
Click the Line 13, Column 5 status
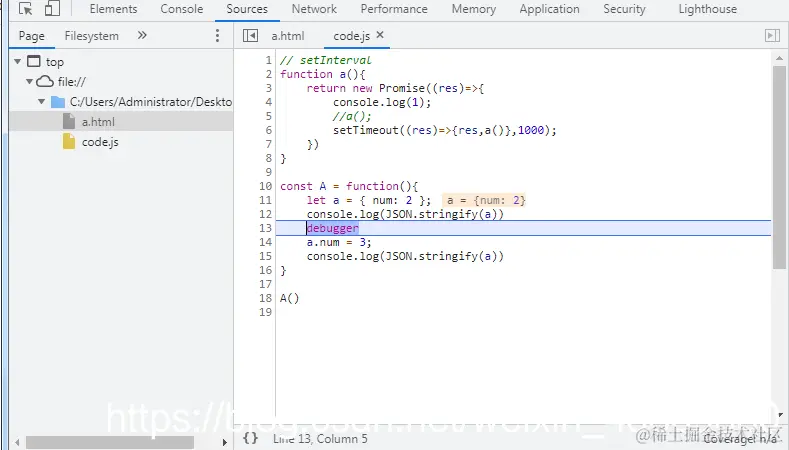320,439
